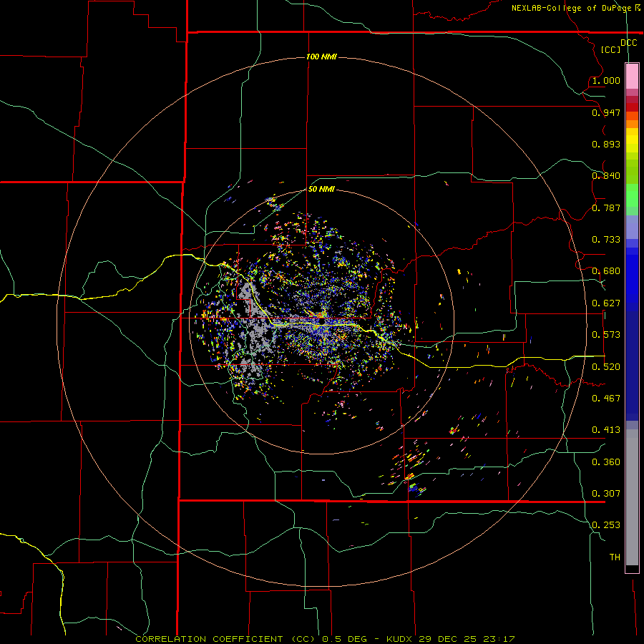This screenshot has width=644, height=644.
Task: Click the 0.467 legend value
Action: click(606, 399)
